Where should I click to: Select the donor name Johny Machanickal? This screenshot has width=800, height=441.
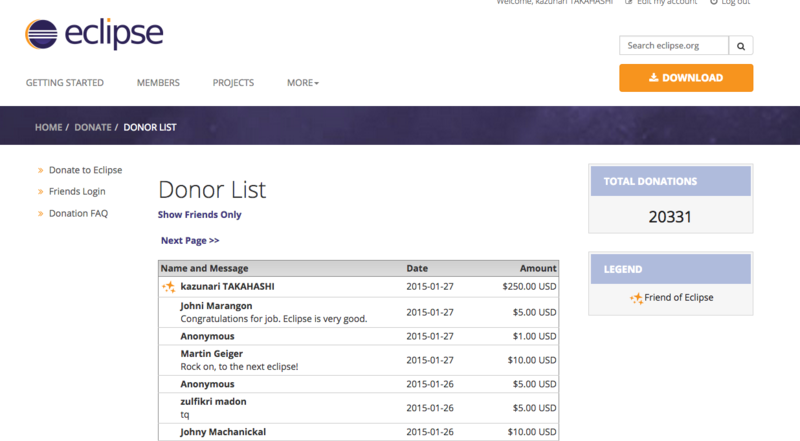click(223, 432)
